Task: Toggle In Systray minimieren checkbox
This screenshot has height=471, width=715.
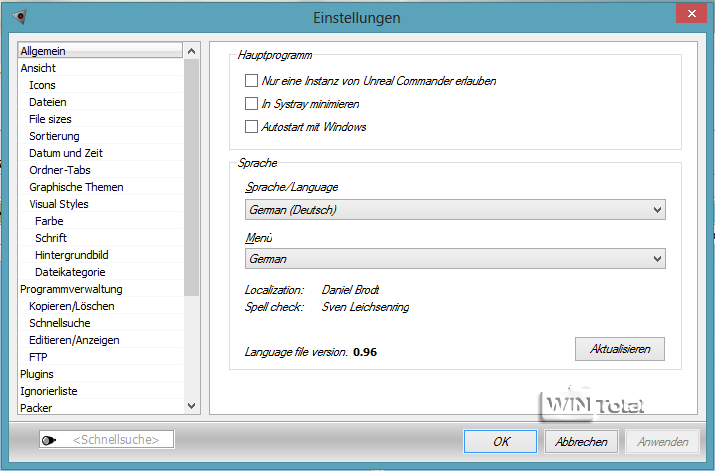Action: pyautogui.click(x=251, y=104)
